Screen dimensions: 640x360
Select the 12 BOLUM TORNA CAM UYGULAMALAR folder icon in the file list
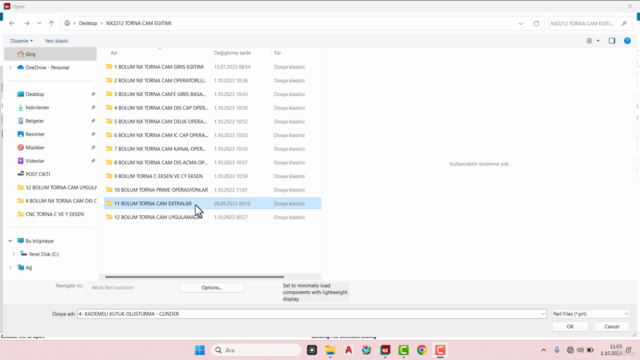(109, 217)
